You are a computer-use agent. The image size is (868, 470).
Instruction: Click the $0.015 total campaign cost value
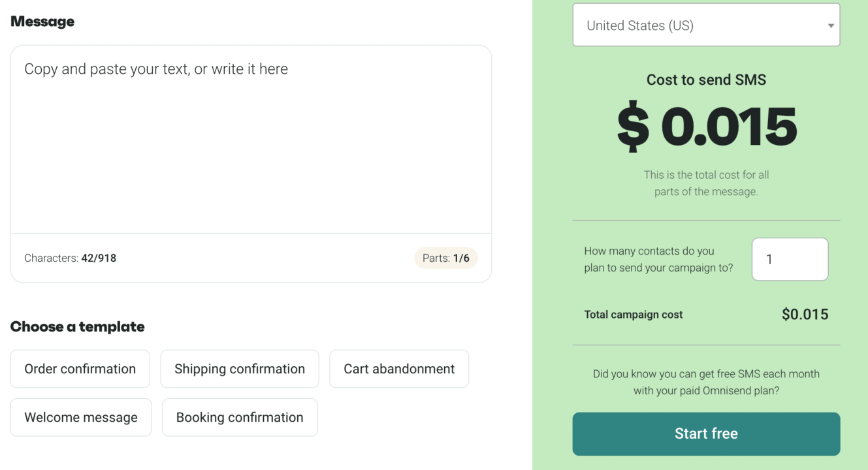(x=805, y=314)
